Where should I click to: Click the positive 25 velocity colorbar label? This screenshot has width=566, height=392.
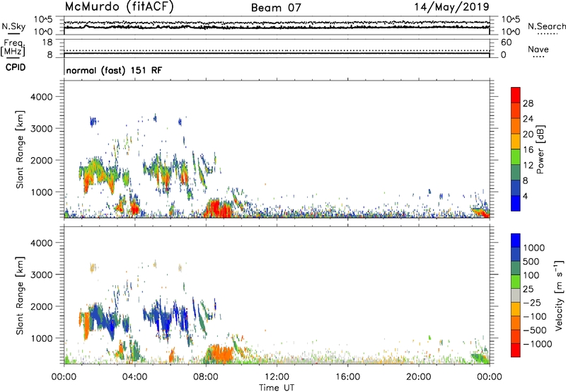pyautogui.click(x=528, y=289)
